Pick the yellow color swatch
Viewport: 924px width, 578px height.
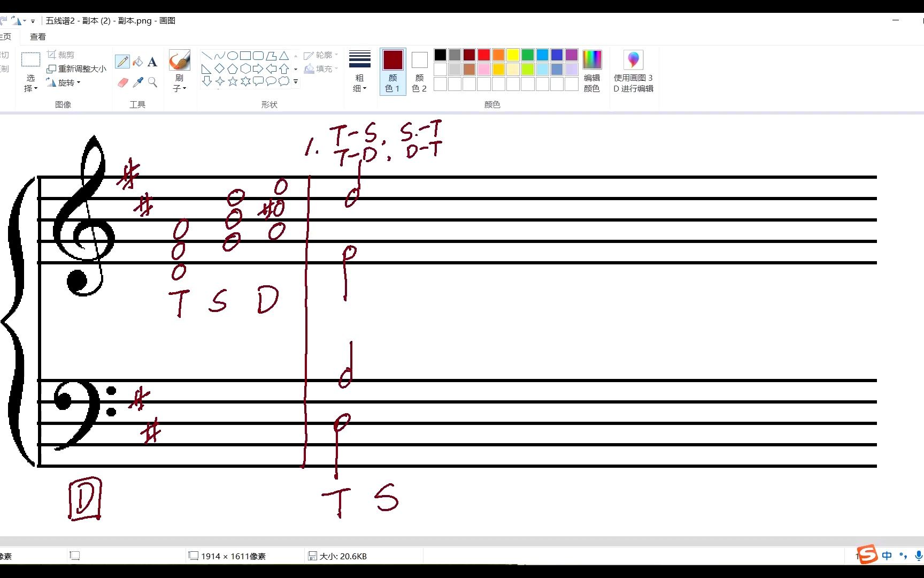click(x=513, y=55)
